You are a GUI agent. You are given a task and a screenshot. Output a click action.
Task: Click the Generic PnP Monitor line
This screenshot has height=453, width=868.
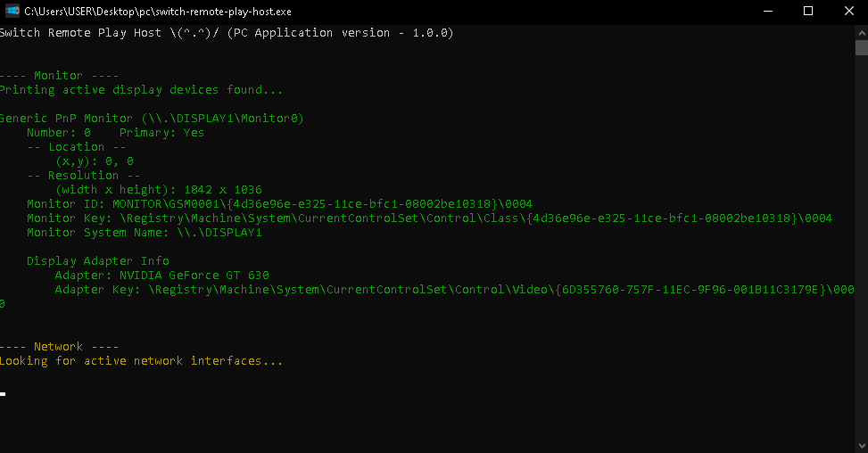152,119
